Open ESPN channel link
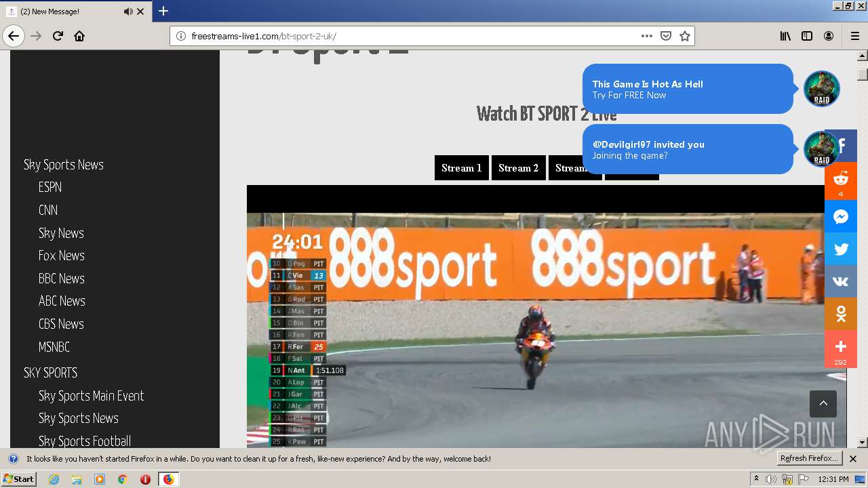The width and height of the screenshot is (868, 488). pos(50,187)
